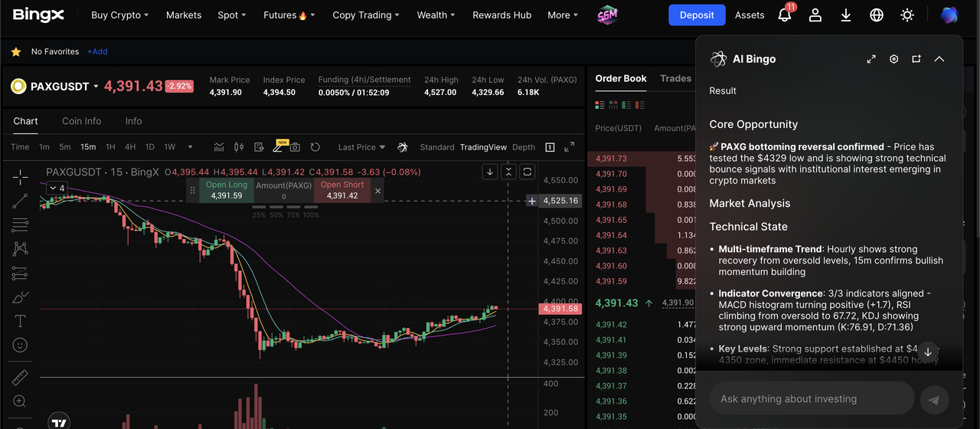Viewport: 980px width, 429px height.
Task: Switch chart to Standard view
Action: [436, 147]
